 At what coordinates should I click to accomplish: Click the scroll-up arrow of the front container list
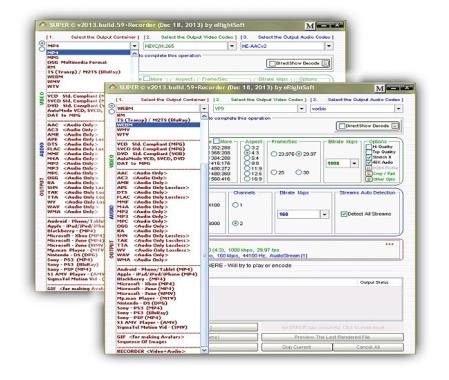[x=204, y=117]
